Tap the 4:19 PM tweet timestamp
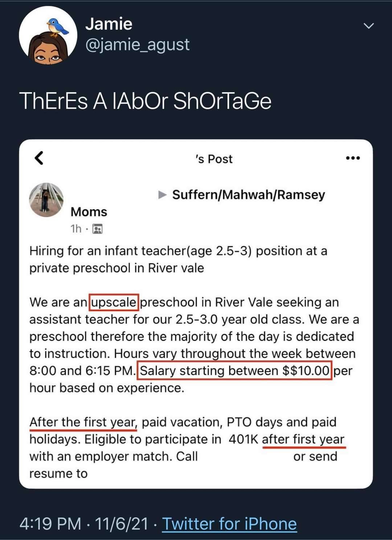 [x=50, y=524]
